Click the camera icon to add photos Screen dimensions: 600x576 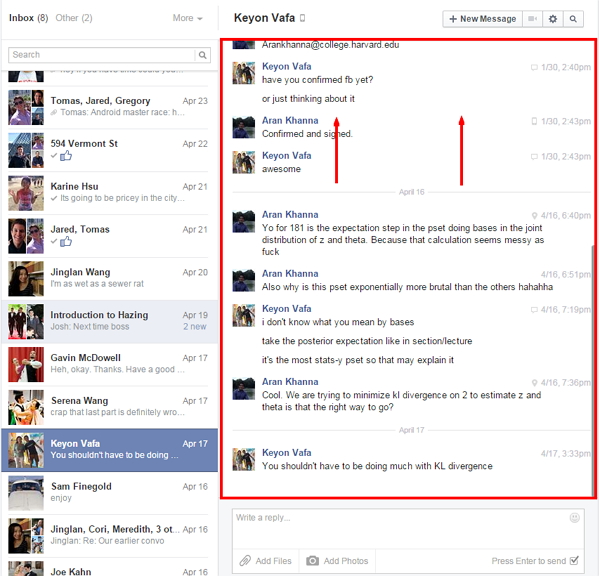(313, 561)
